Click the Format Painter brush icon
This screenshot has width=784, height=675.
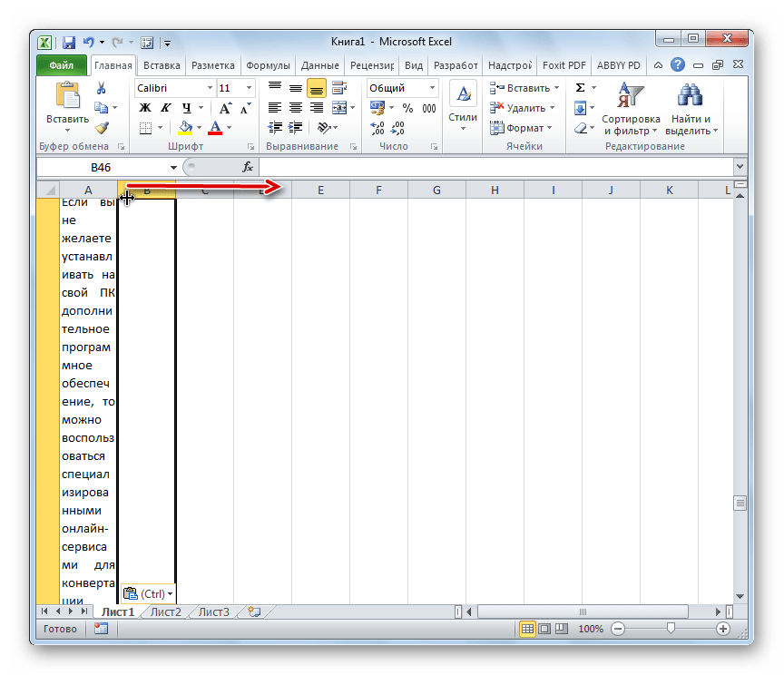point(102,127)
